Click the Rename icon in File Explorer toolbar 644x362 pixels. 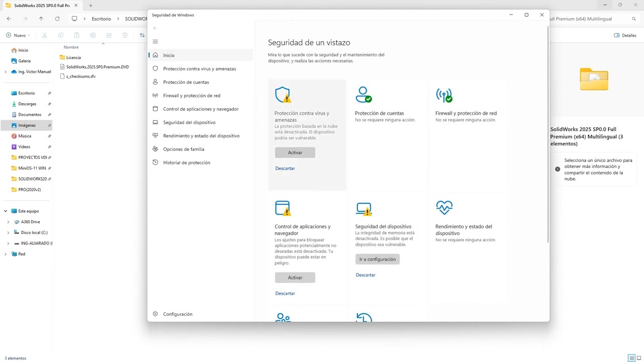click(x=93, y=35)
